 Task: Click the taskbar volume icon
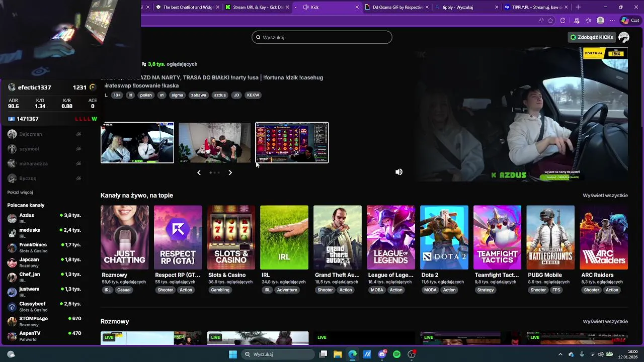click(600, 354)
